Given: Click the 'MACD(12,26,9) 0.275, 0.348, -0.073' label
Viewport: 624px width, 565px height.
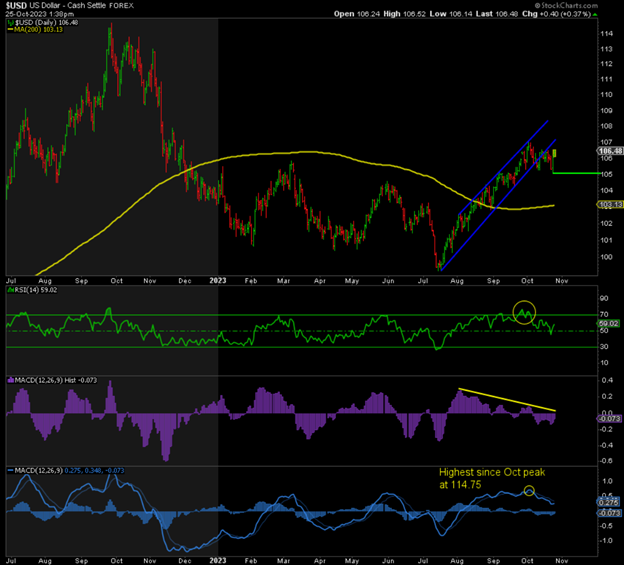Looking at the screenshot, I should click(x=69, y=471).
